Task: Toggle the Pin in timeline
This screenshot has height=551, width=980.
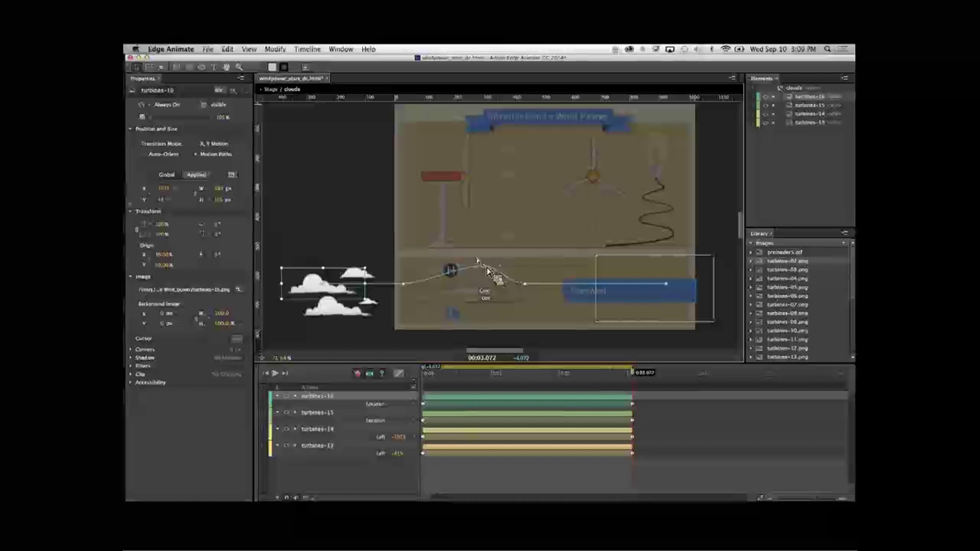Action: point(382,373)
